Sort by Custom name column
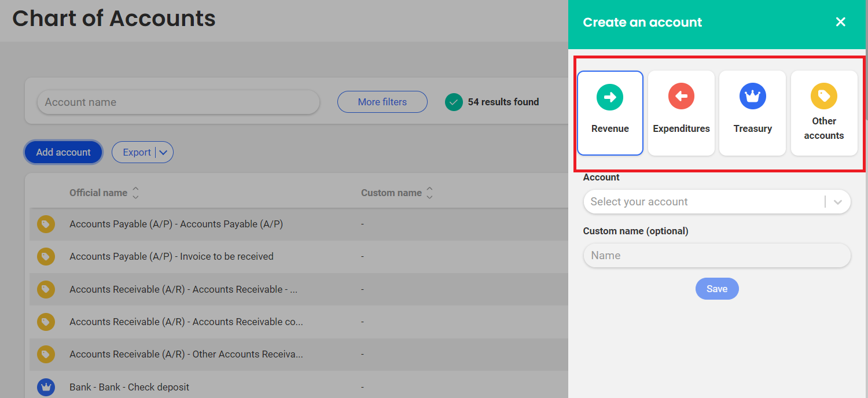Viewport: 868px width, 398px height. coord(429,193)
